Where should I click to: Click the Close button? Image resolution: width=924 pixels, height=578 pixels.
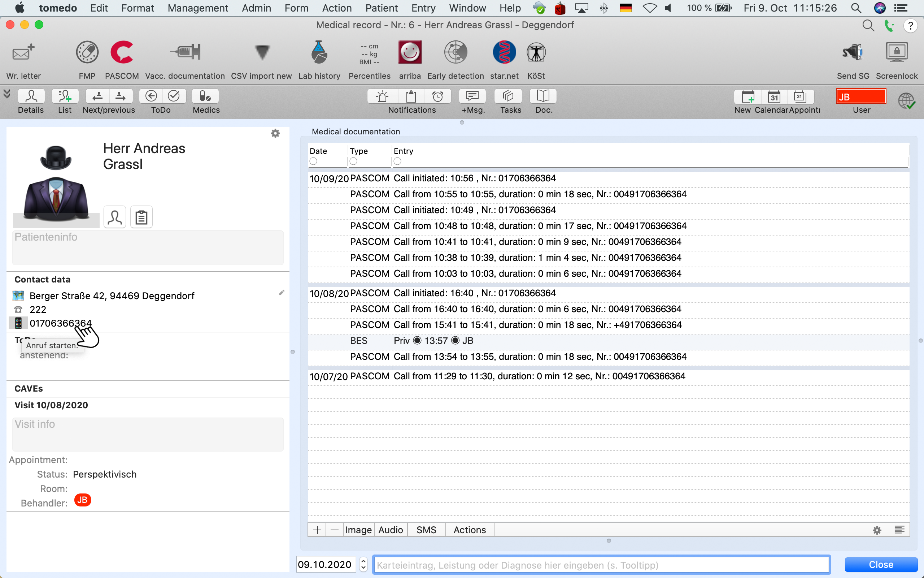881,565
